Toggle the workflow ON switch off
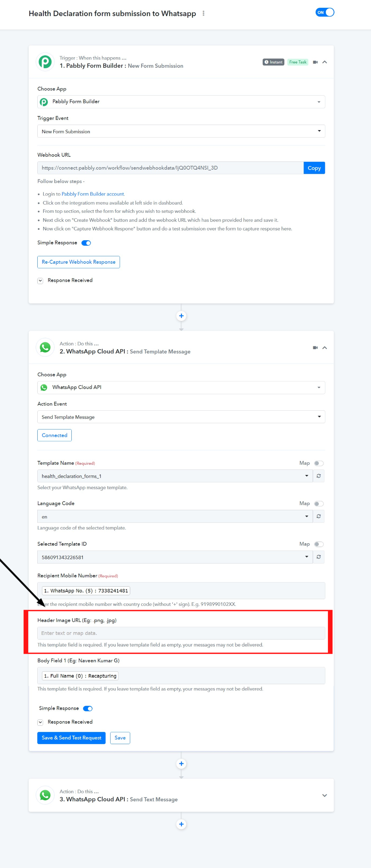This screenshot has height=868, width=371. [x=325, y=13]
